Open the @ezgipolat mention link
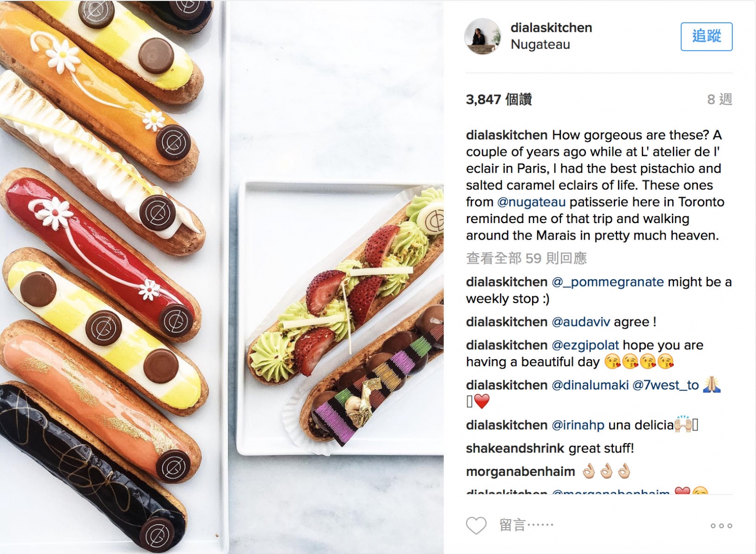The height and width of the screenshot is (554, 756). [585, 345]
